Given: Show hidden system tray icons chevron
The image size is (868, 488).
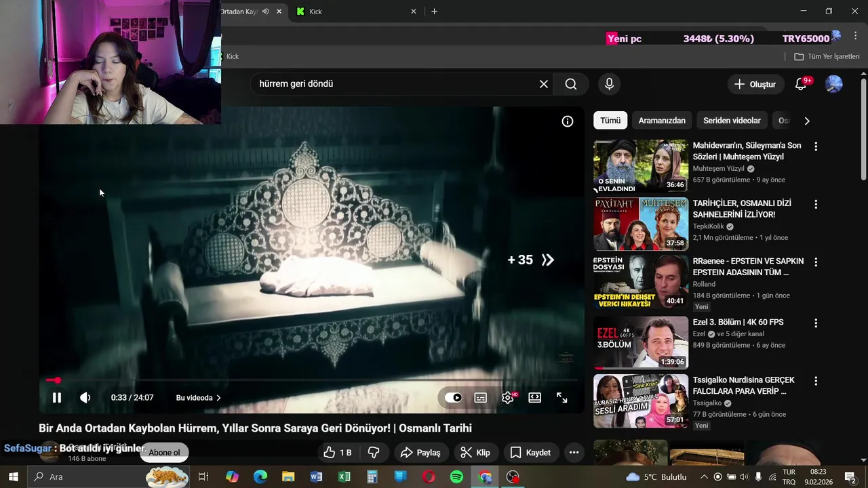Looking at the screenshot, I should coord(704,477).
